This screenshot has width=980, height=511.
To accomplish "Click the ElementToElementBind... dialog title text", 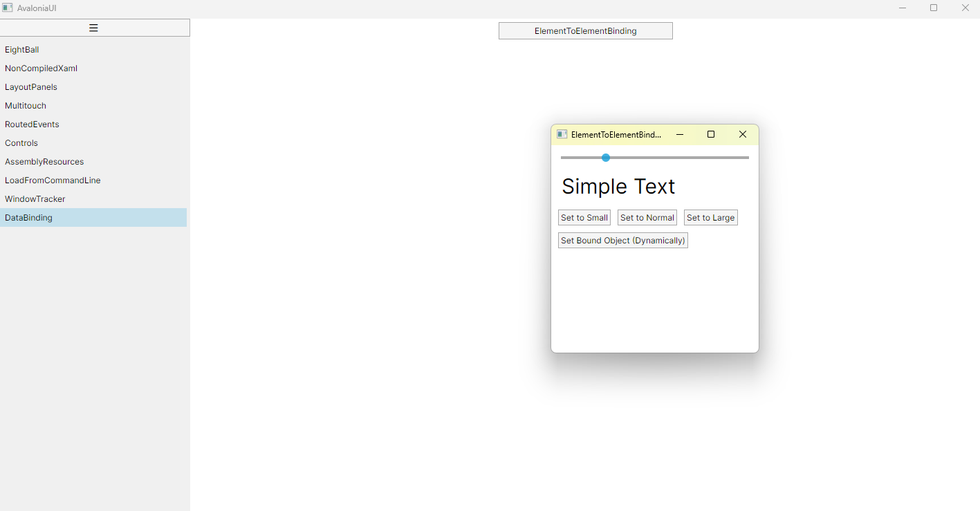I will point(616,135).
